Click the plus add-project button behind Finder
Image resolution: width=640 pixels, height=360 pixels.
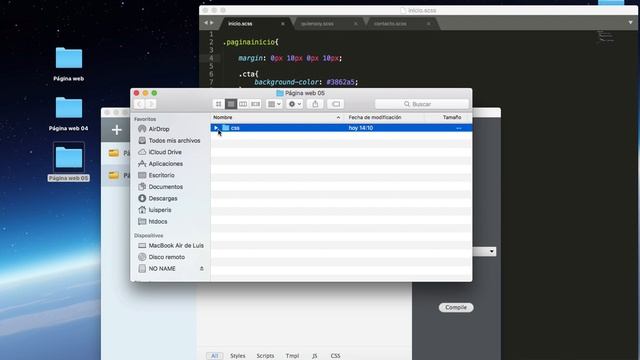pyautogui.click(x=117, y=130)
